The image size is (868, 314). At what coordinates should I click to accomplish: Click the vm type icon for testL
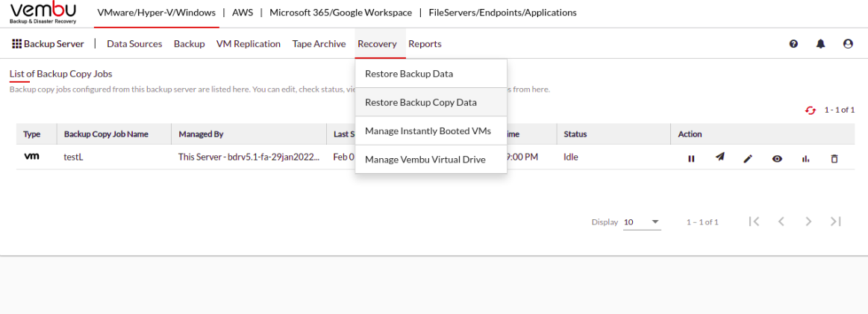31,157
